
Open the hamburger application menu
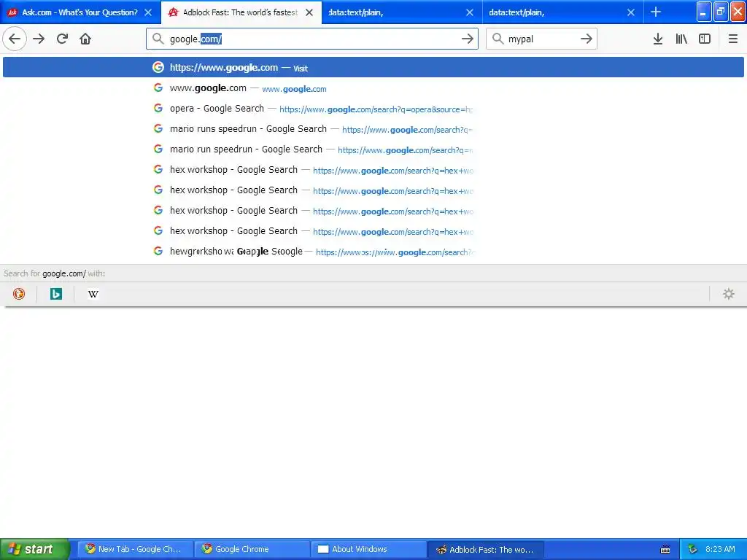pos(732,39)
